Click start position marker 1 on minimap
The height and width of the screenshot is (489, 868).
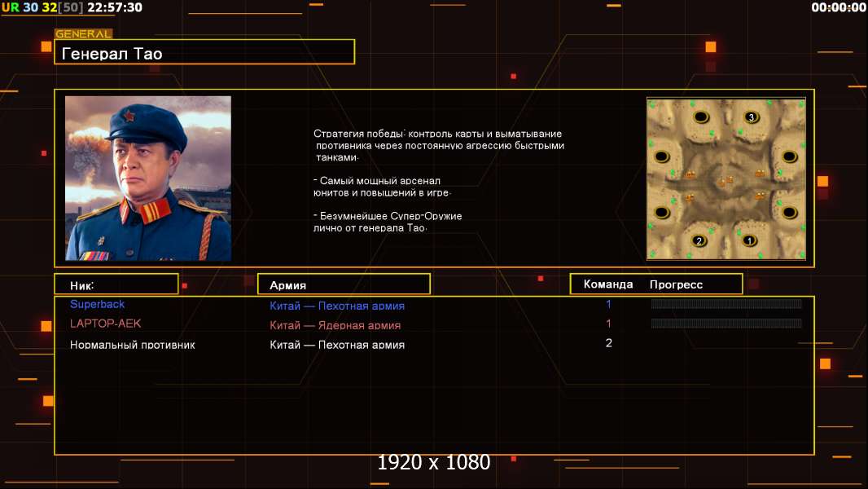point(749,241)
